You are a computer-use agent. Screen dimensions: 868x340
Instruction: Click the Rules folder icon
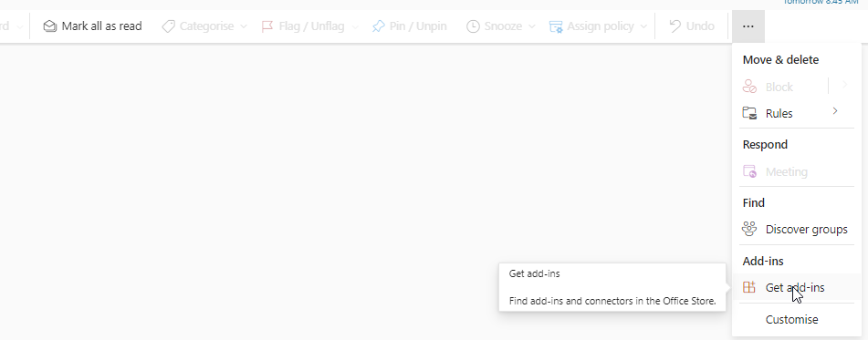pyautogui.click(x=749, y=113)
